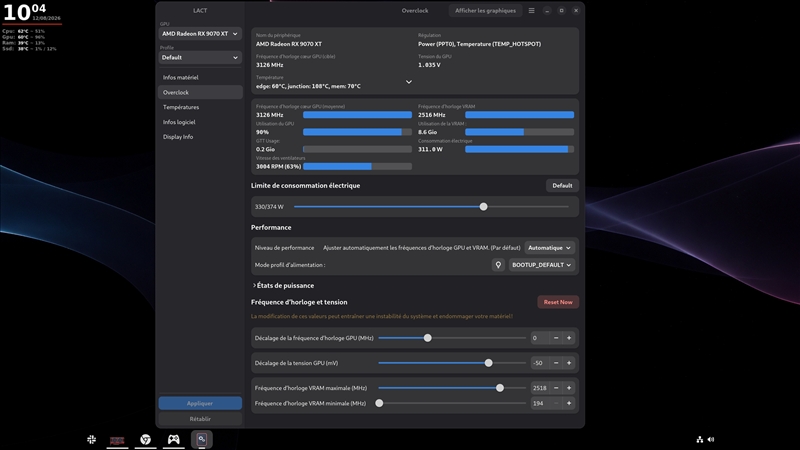This screenshot has height=450, width=800.
Task: Click the VRAM minimum clock slider handle
Action: click(379, 403)
